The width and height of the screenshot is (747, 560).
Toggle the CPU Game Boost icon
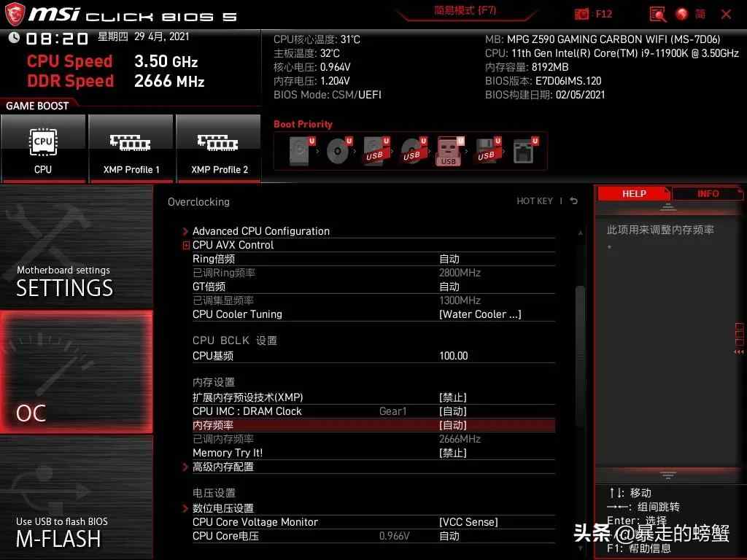[x=43, y=148]
